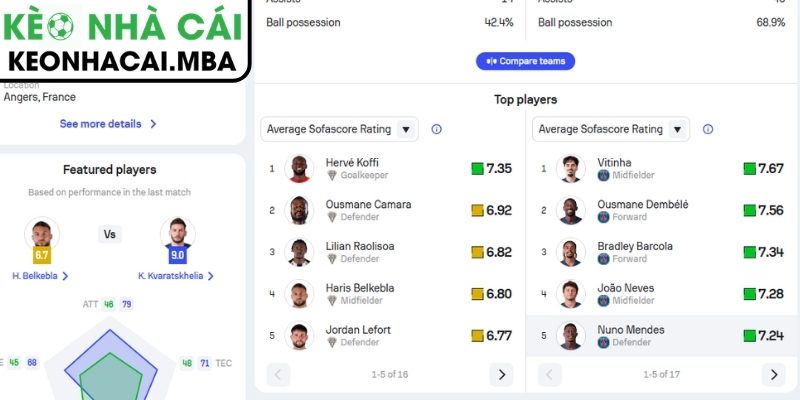
Task: Click Hervé Koffi's 7.35 rating badge
Action: click(x=491, y=169)
